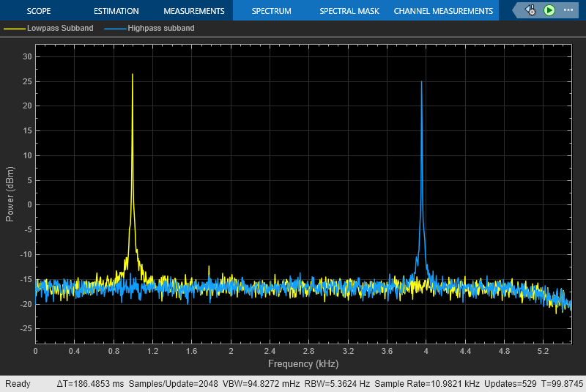The width and height of the screenshot is (586, 392).
Task: Click the VBW=94.8272 mHz status entry
Action: click(x=261, y=384)
